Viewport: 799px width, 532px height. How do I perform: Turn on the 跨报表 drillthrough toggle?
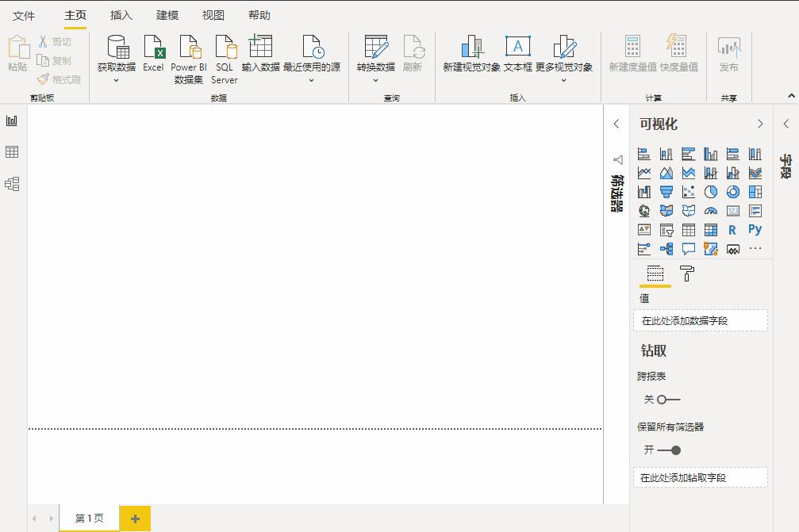coord(662,399)
